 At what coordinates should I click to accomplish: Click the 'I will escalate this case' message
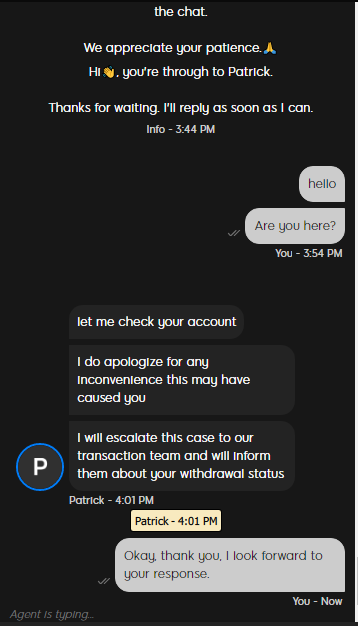[x=182, y=456]
